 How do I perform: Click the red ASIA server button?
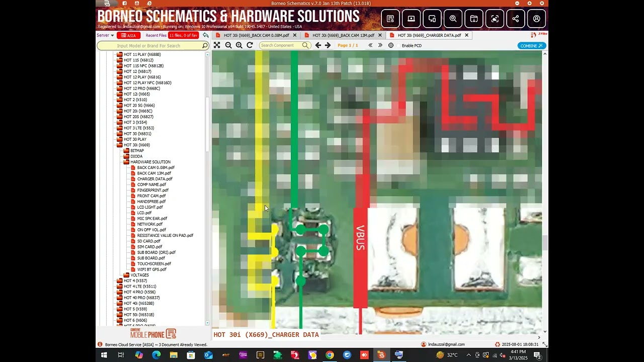point(128,35)
